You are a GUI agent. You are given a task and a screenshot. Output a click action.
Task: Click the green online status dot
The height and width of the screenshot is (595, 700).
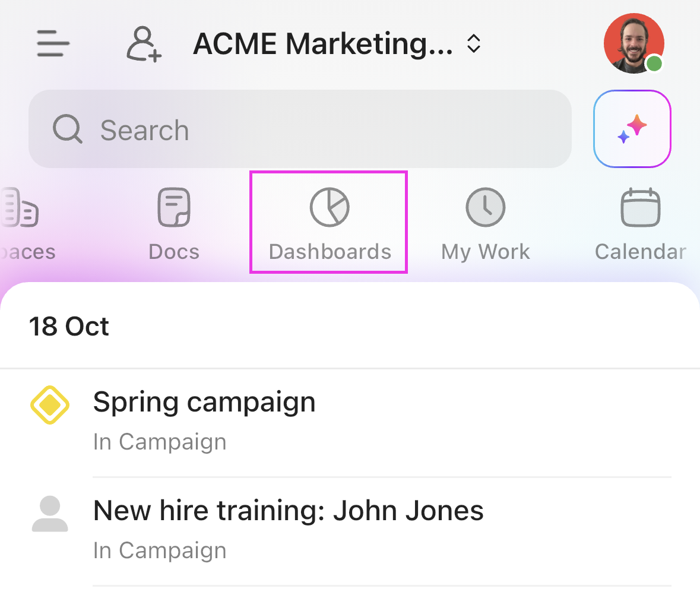tap(654, 64)
